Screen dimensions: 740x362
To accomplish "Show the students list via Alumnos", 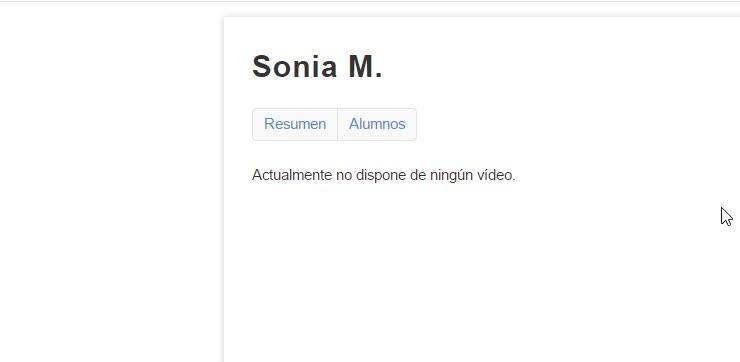I will (x=377, y=124).
